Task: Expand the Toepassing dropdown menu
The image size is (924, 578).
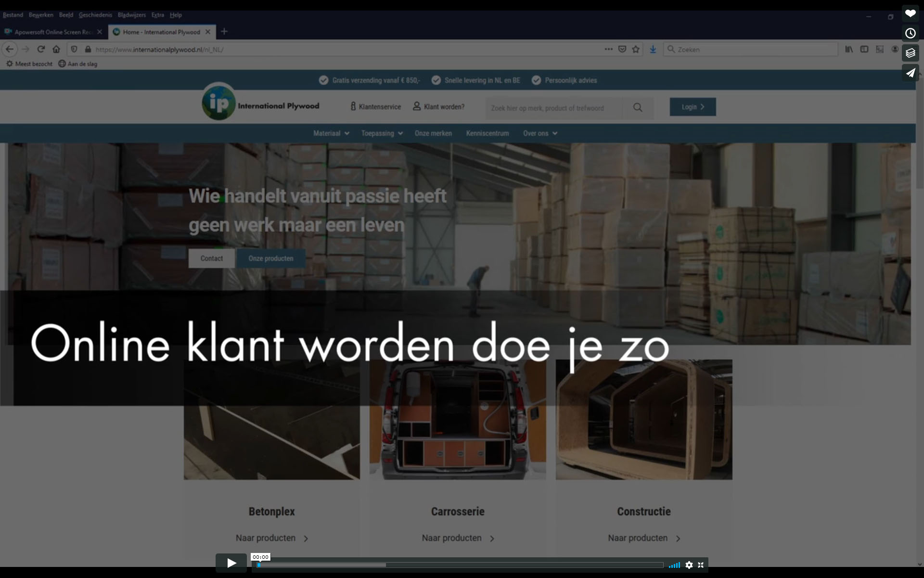Action: pyautogui.click(x=382, y=133)
